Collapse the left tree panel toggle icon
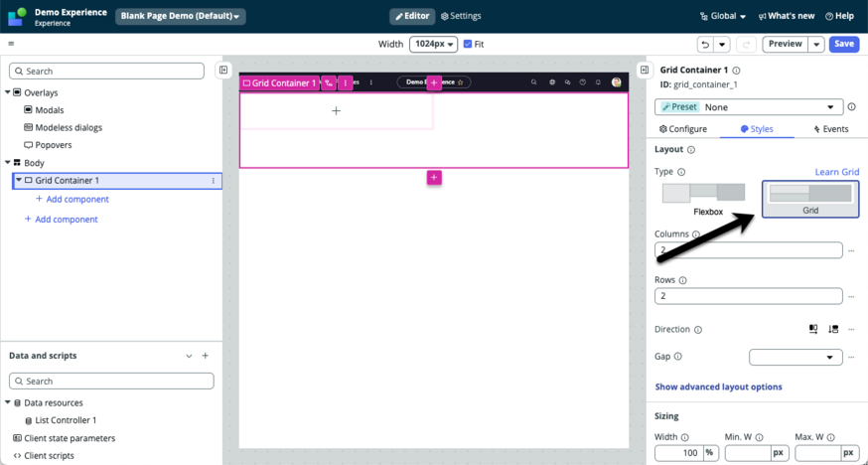Viewport: 868px width, 465px height. pyautogui.click(x=223, y=70)
